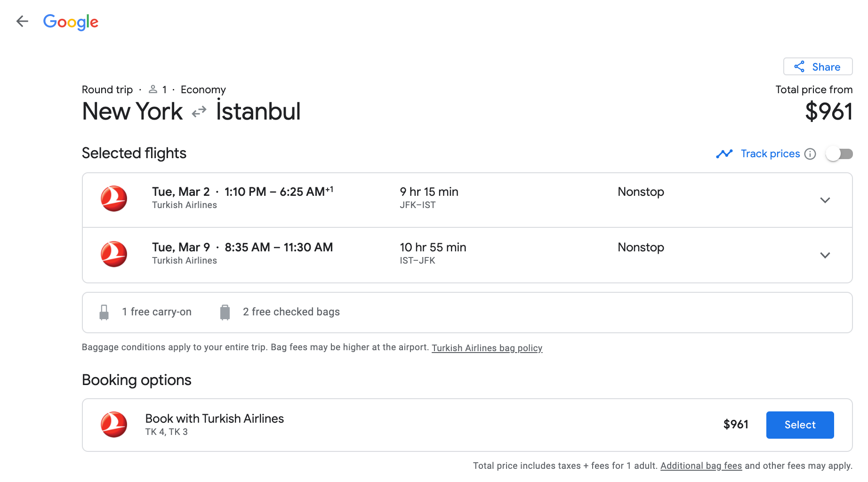This screenshot has height=482, width=868.
Task: Click the round-trip swap arrows between cities
Action: 199,112
